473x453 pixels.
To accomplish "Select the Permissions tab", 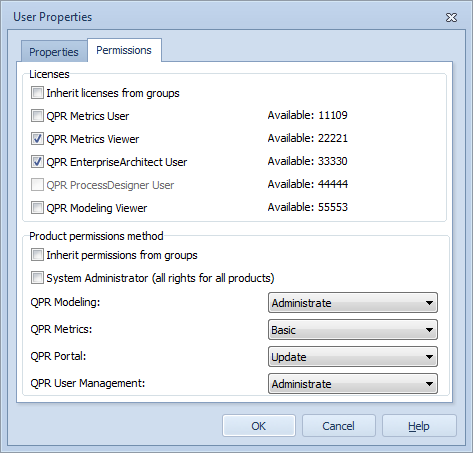I will (124, 50).
